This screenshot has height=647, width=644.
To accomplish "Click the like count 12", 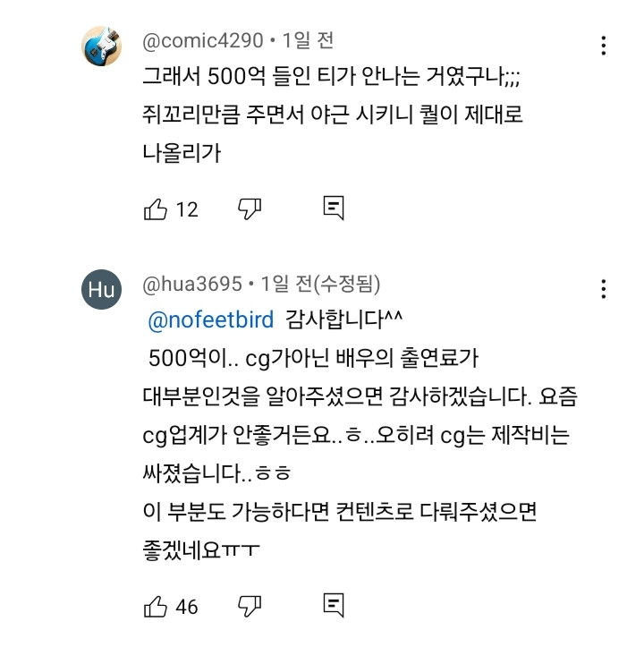I will 187,209.
